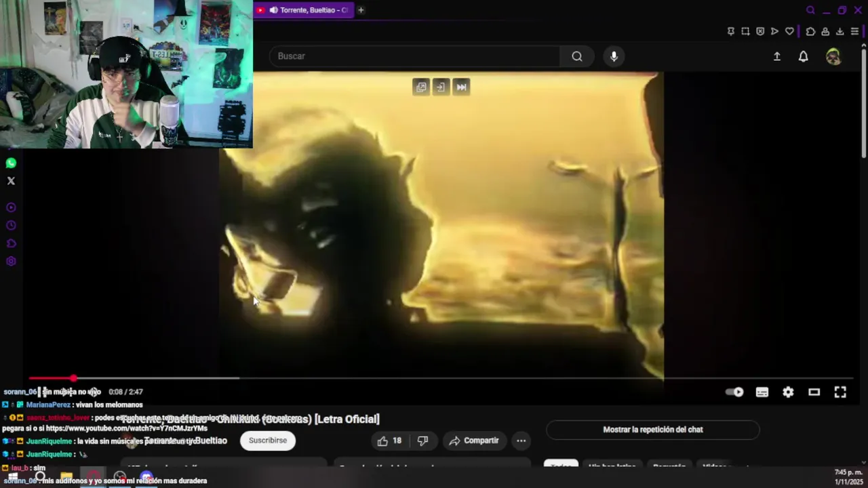Click 'Mostrar la repetición del chat'
Screen dimensions: 868x488
(x=653, y=430)
